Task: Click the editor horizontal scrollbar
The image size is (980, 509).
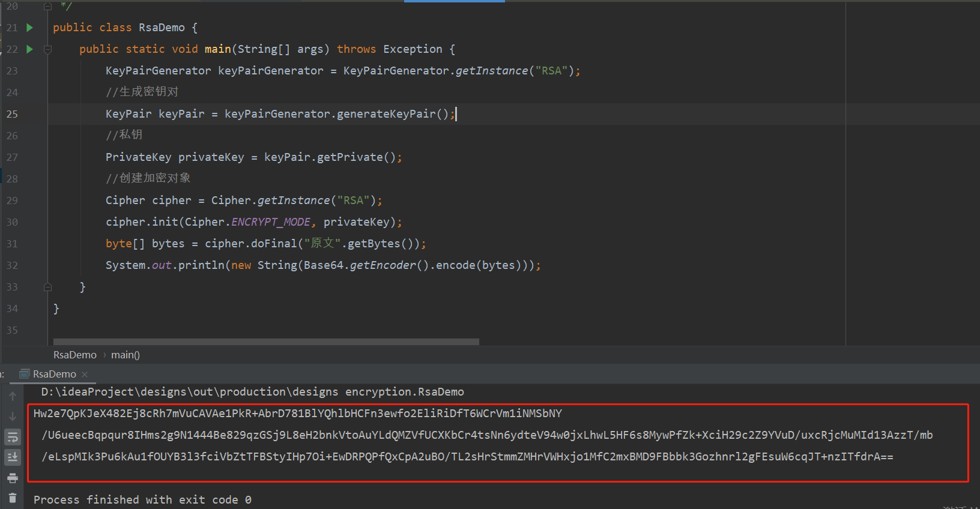Action: [x=266, y=342]
